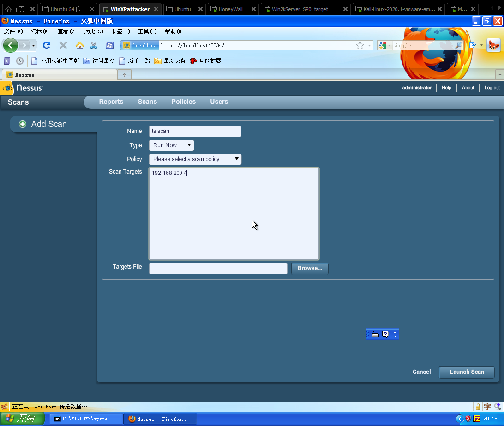Open the list all tabs dropdown

coord(499,75)
